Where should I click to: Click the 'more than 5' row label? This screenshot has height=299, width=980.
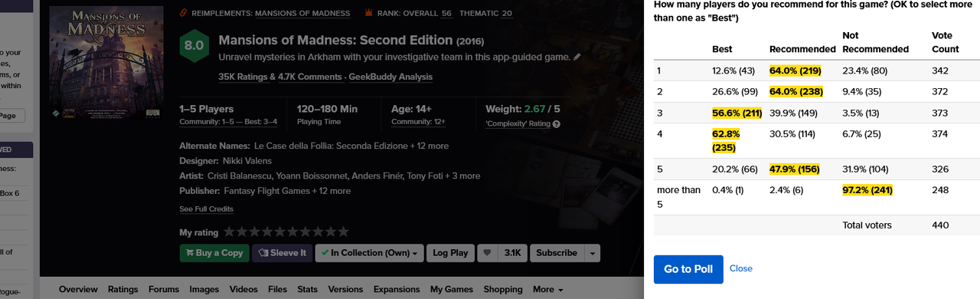pyautogui.click(x=678, y=197)
